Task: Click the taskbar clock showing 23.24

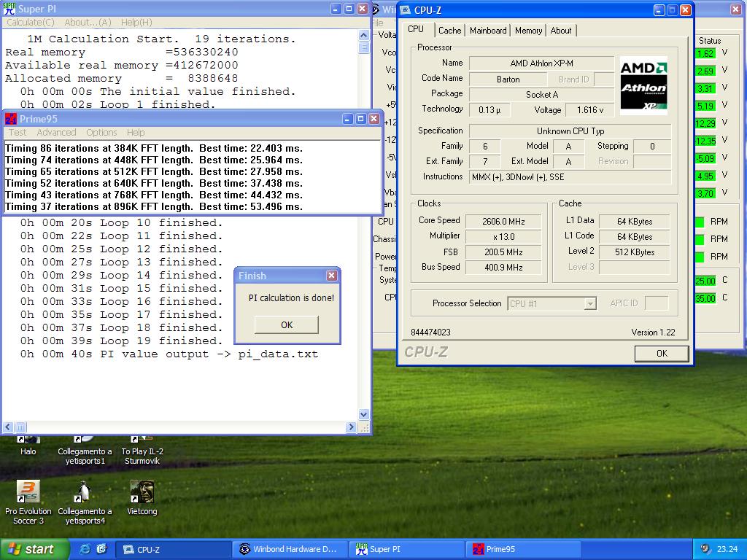Action: click(727, 549)
